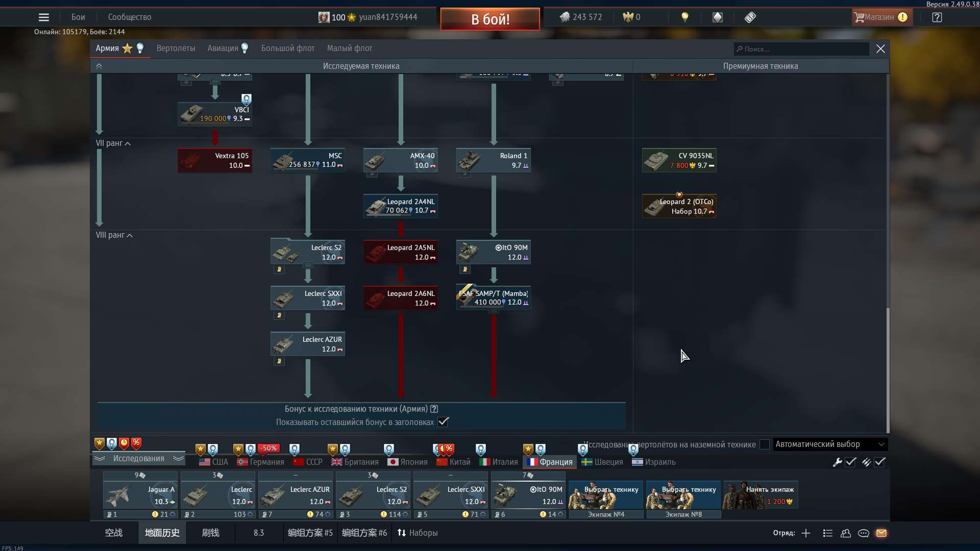Image resolution: width=980 pixels, height=551 pixels.
Task: Add squad member with plus icon
Action: (806, 533)
